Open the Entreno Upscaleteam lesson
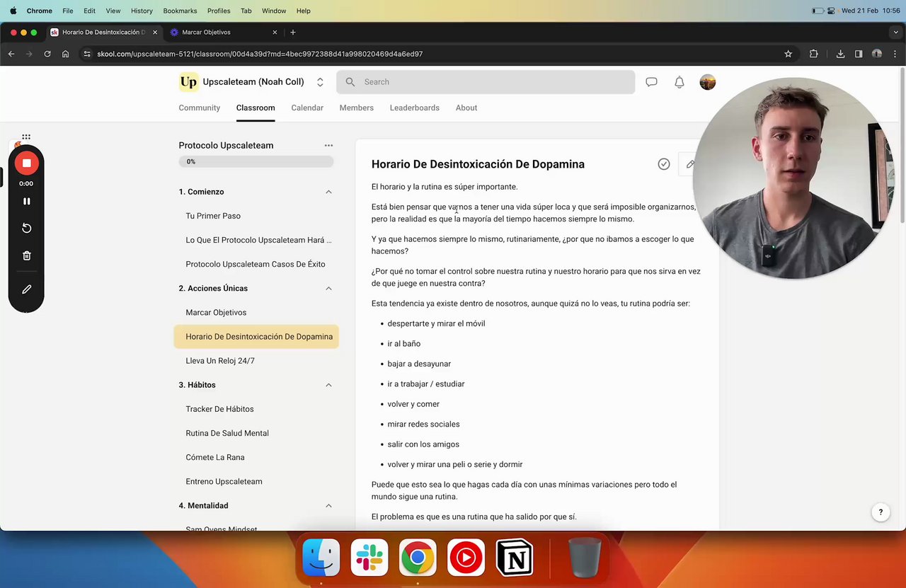The image size is (906, 588). tap(224, 481)
